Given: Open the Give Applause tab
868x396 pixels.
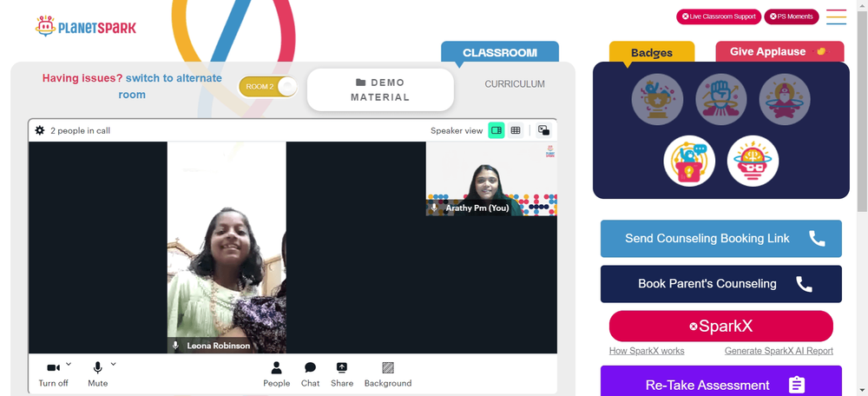Looking at the screenshot, I should tap(779, 51).
